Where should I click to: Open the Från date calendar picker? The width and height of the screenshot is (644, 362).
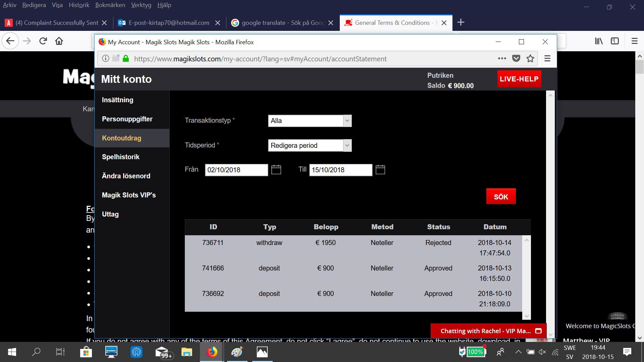point(276,170)
